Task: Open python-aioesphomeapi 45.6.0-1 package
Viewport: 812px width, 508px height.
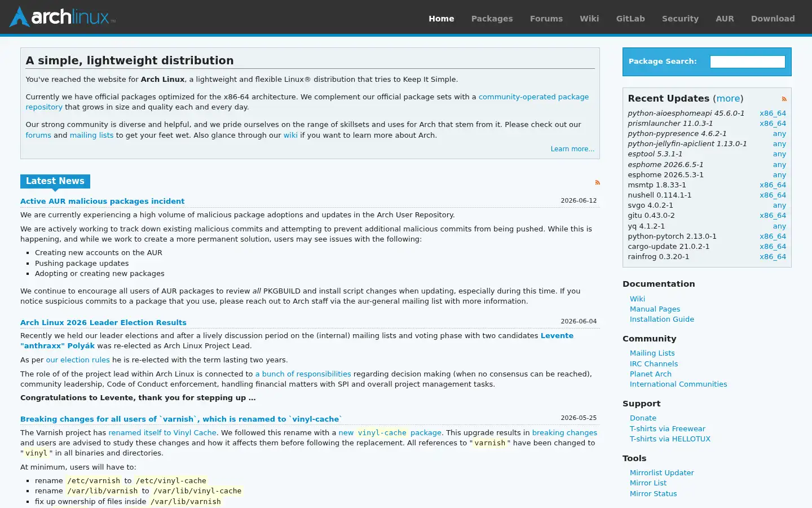Action: [x=686, y=113]
